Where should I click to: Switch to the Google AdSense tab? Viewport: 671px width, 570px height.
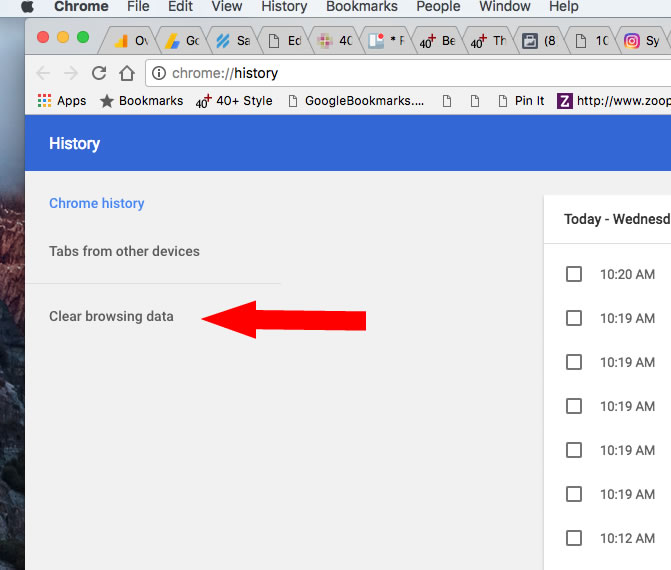[182, 41]
